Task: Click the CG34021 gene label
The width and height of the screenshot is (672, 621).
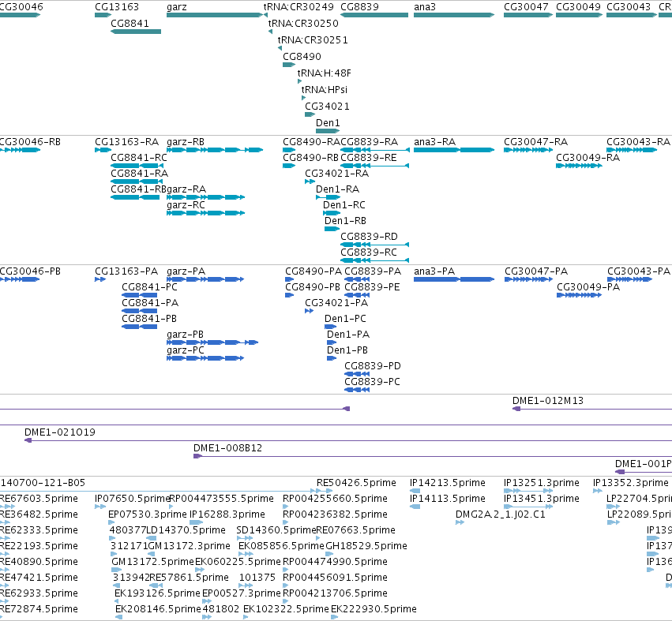Action: [327, 107]
